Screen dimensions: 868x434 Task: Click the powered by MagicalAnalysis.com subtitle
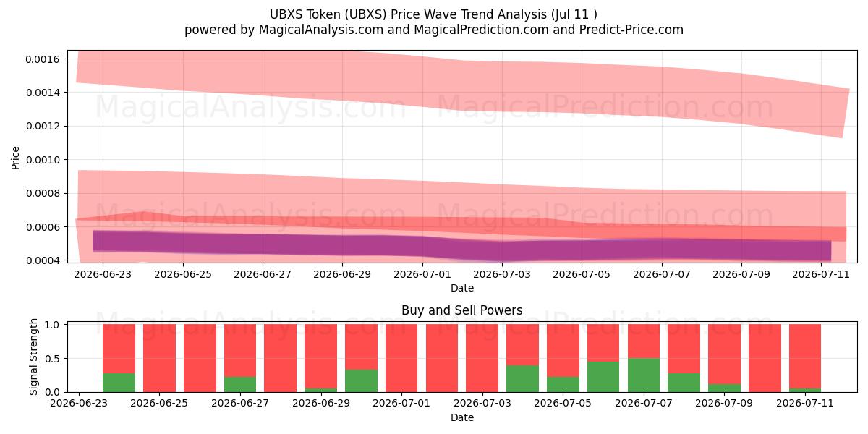[x=434, y=30]
